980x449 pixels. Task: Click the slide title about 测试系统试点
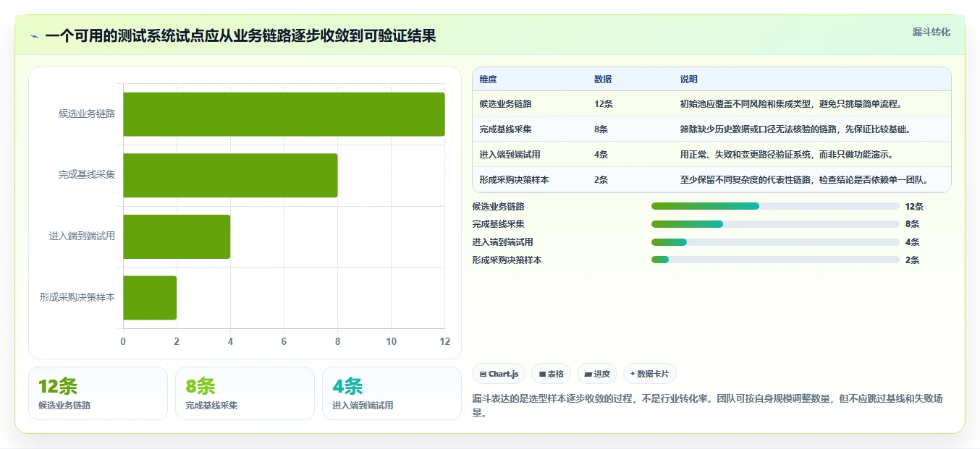click(x=240, y=36)
